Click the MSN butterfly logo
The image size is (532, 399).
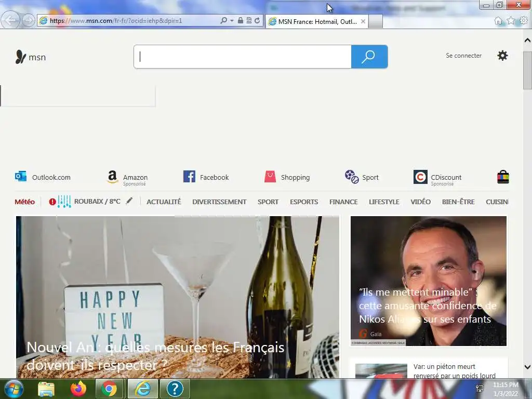pos(21,57)
